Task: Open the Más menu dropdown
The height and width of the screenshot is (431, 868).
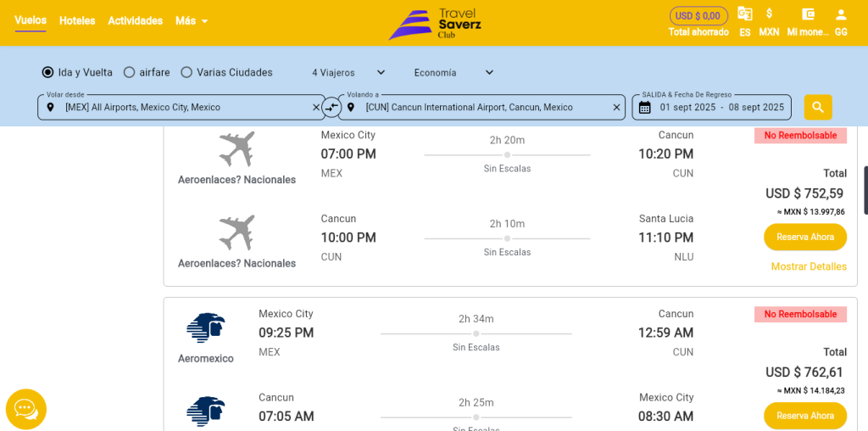Action: tap(192, 21)
